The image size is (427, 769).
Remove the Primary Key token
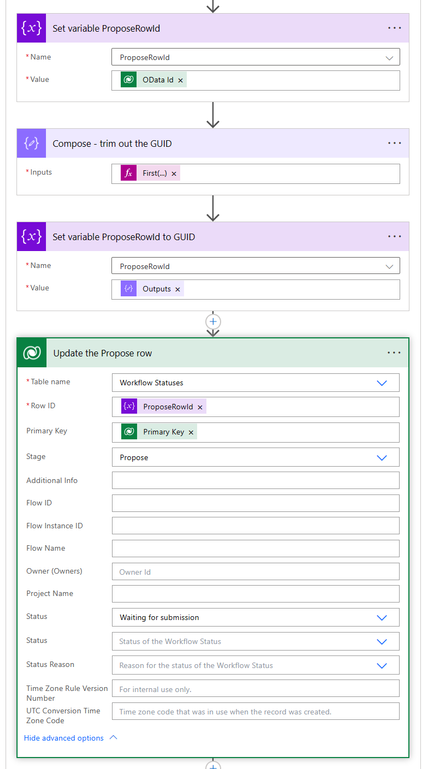coord(191,432)
